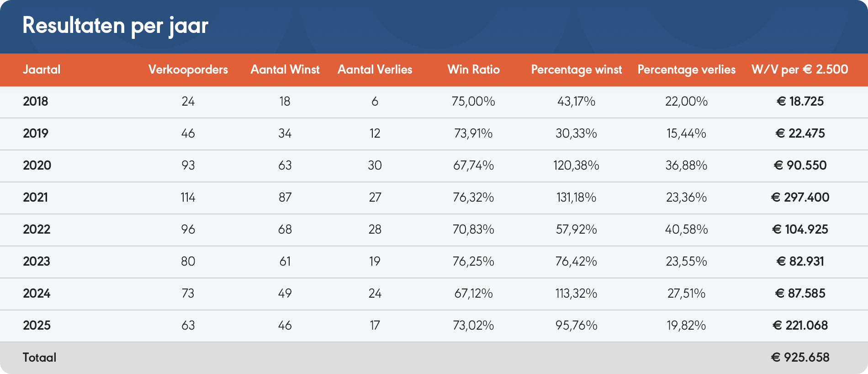The image size is (868, 374).
Task: Select the Percentage verlies column header
Action: (x=686, y=69)
